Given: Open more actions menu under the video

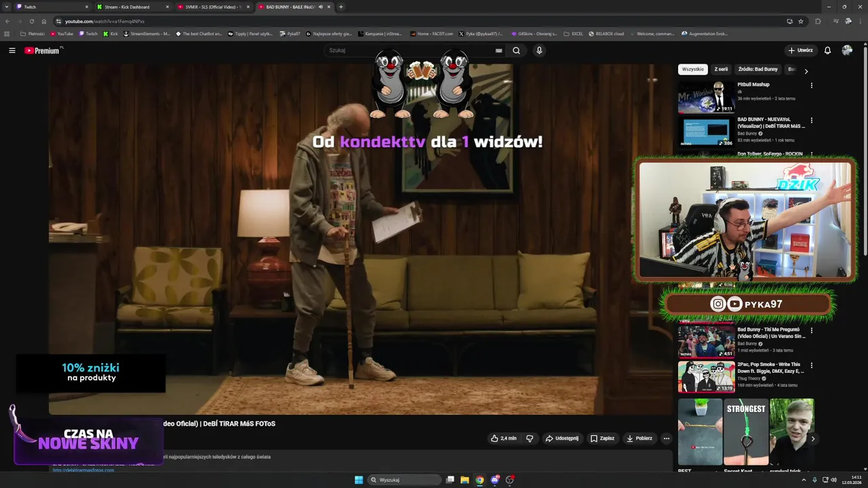Looking at the screenshot, I should coord(666,439).
